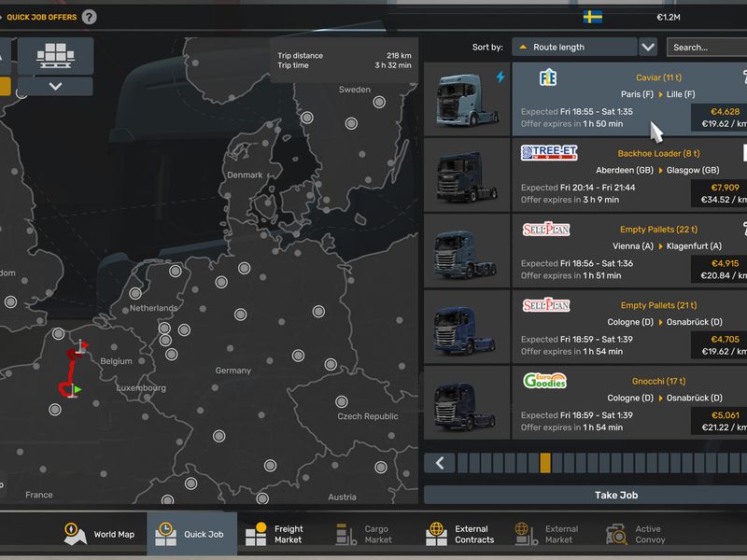
Task: Select Empty Pallets (21 t) Cologne job
Action: (629, 327)
